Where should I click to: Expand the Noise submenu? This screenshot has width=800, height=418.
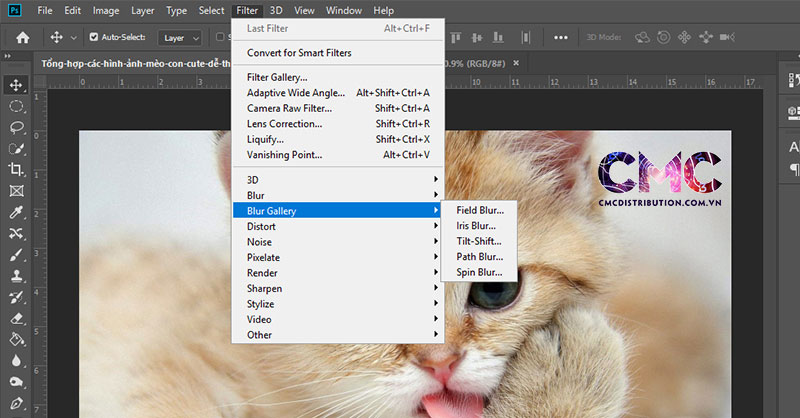tap(338, 242)
